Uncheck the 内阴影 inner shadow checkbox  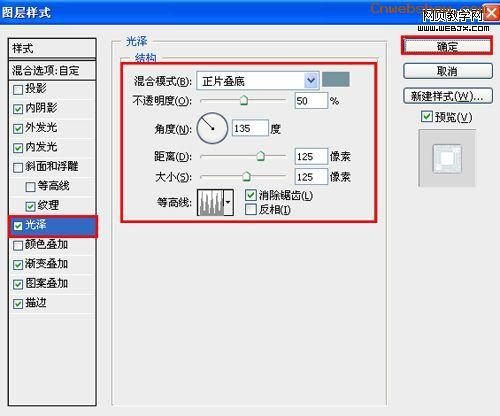[x=18, y=109]
